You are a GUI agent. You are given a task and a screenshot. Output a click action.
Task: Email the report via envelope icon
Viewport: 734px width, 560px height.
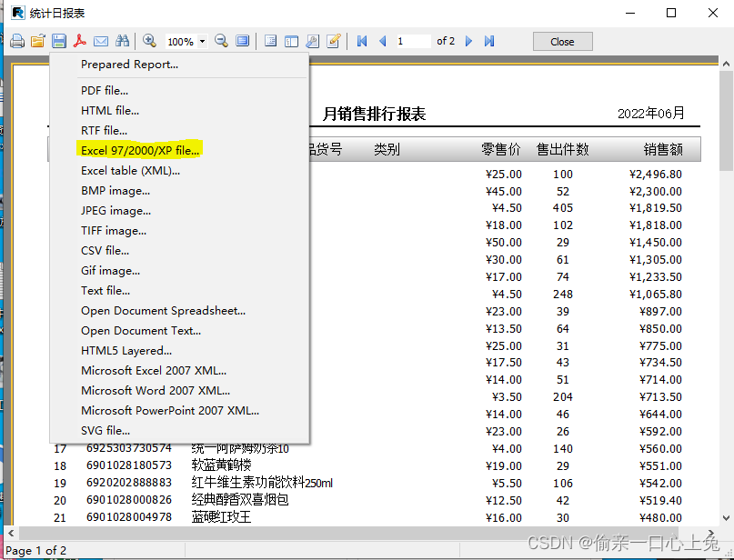(x=100, y=40)
